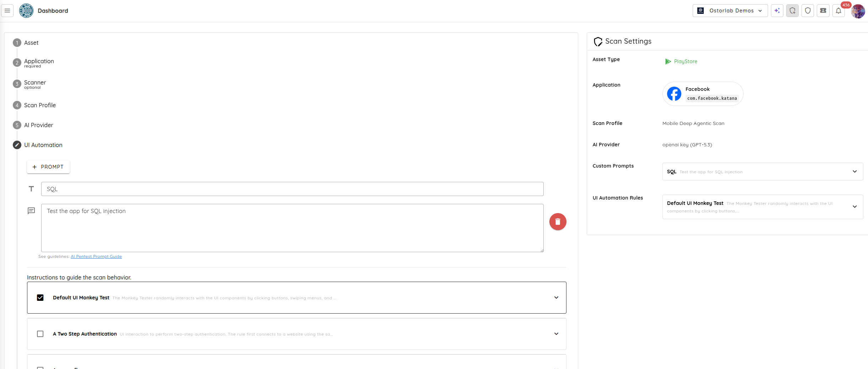Screen dimensions: 868x369
Task: Click the shield security icon in the top bar
Action: coord(808,11)
